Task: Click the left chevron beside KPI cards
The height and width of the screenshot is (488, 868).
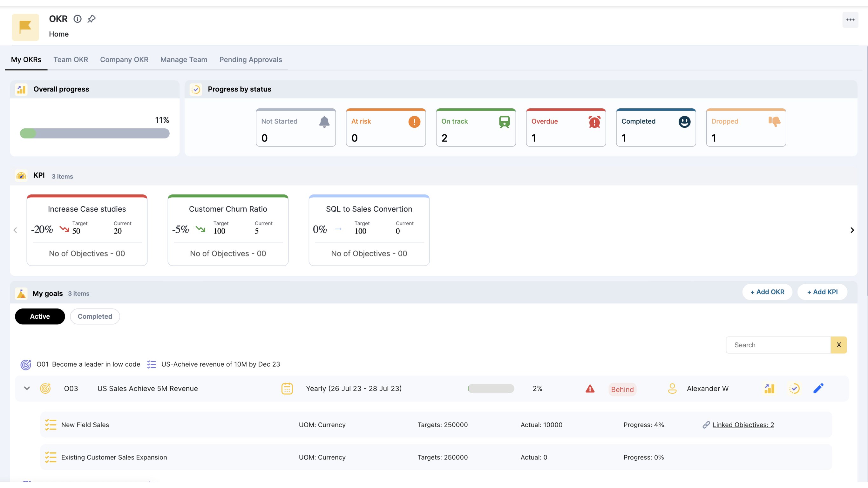Action: (15, 230)
